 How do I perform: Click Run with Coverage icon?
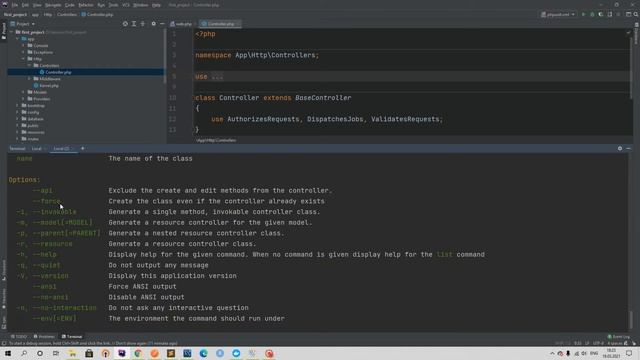pos(601,14)
